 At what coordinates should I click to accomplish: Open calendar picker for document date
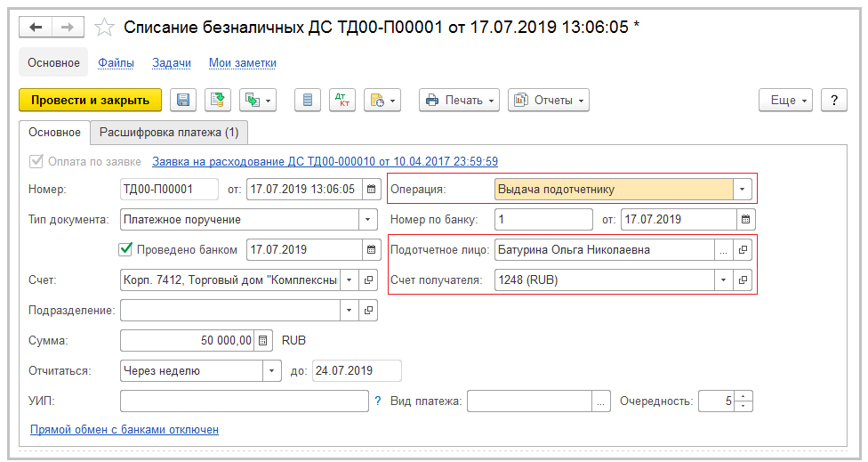[371, 190]
